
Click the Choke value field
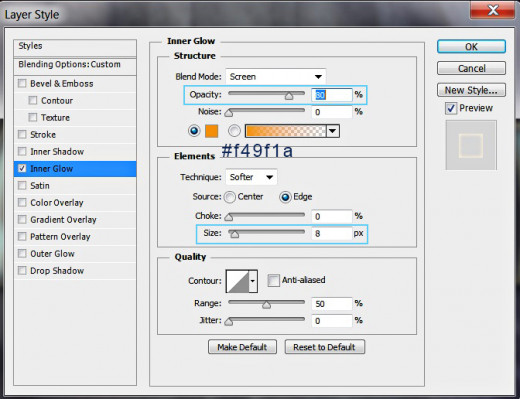(332, 216)
